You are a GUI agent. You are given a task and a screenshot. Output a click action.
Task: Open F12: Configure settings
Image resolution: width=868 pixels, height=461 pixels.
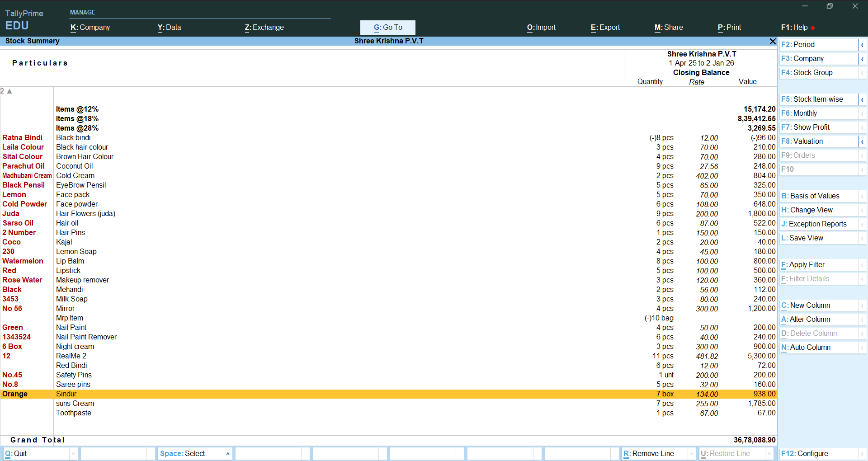(x=818, y=453)
